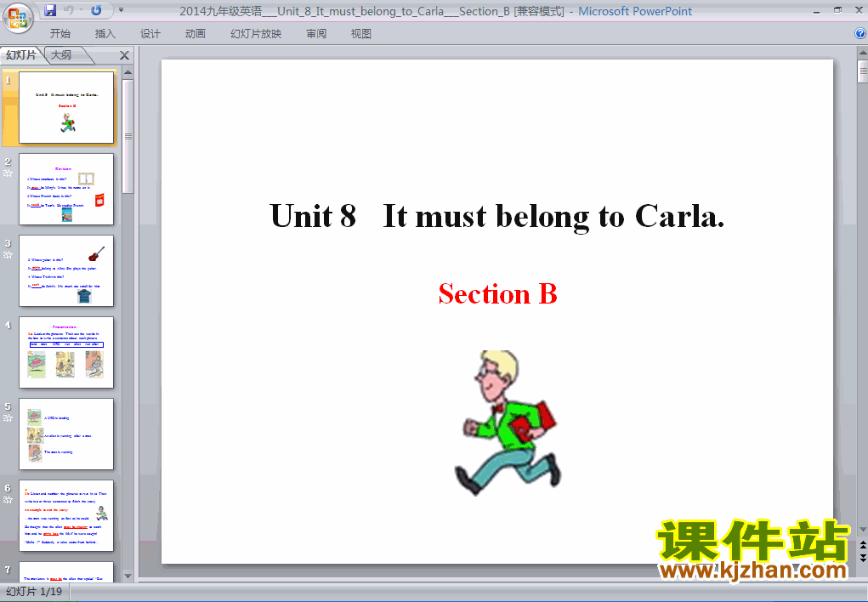The image size is (868, 602).
Task: Click thumbnail pane scroll down arrow
Action: (128, 576)
